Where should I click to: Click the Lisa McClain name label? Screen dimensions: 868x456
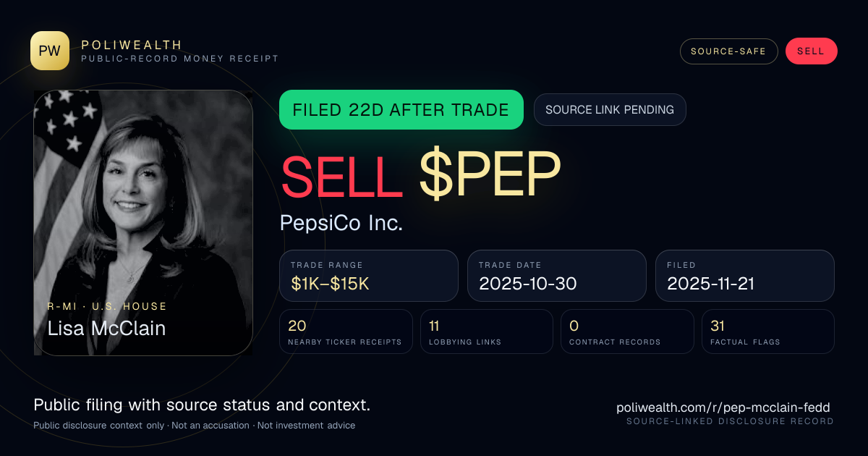106,329
